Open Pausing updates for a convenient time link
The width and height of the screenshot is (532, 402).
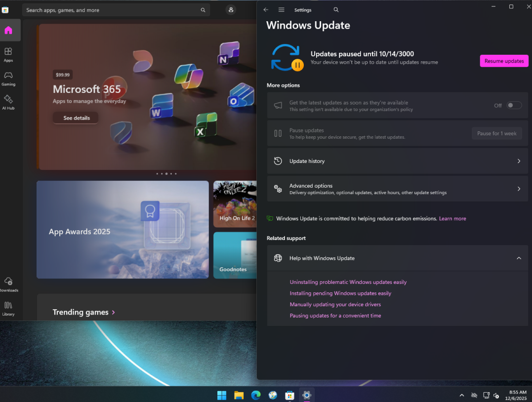[335, 316]
